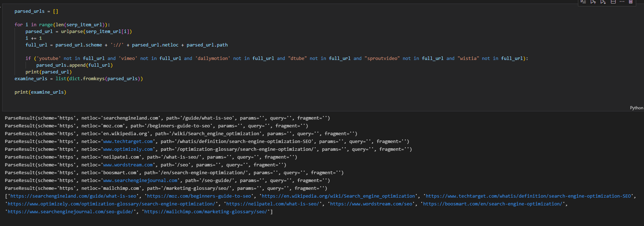Open the neilpatel.com what-is-seo URL

click(x=273, y=204)
